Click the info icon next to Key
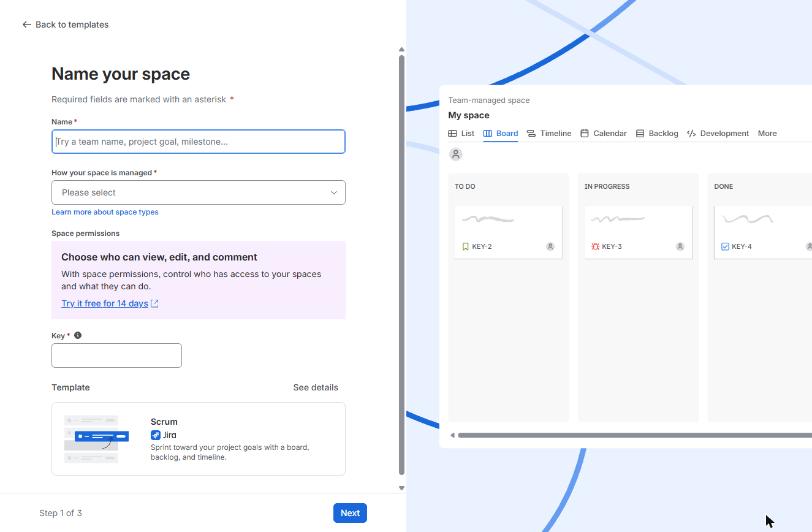Screen dimensions: 812x532 [x=78, y=335]
